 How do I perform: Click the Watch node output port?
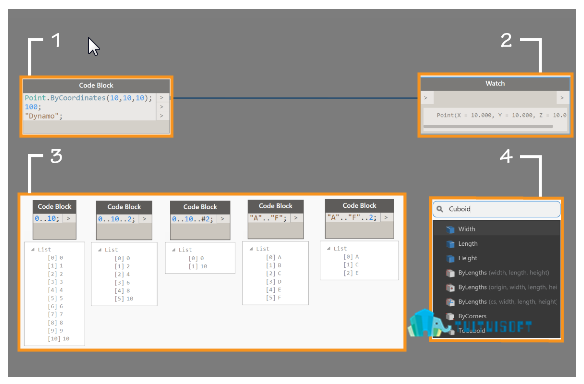click(x=562, y=98)
